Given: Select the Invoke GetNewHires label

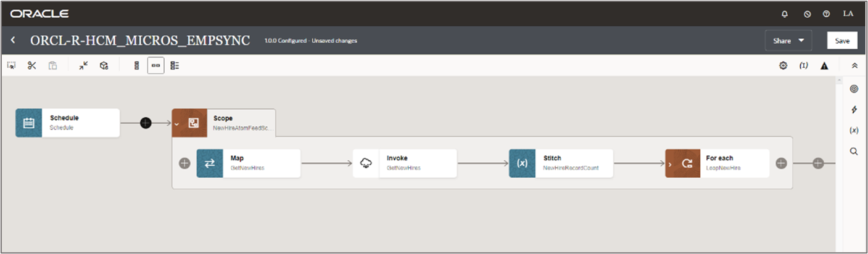Looking at the screenshot, I should click(x=403, y=168).
